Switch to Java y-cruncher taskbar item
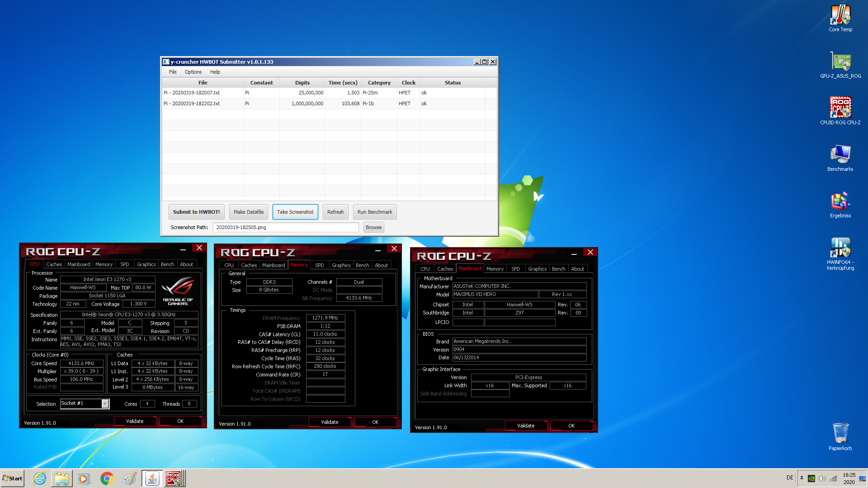 pyautogui.click(x=152, y=479)
